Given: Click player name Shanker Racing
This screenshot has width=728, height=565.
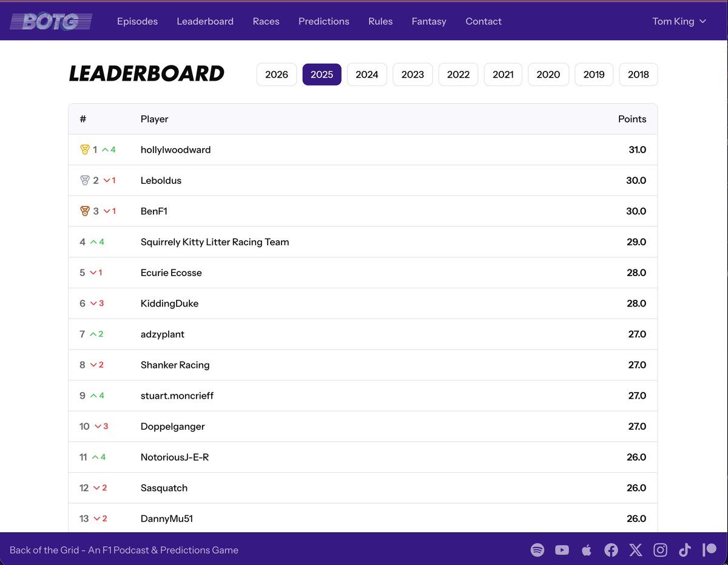Looking at the screenshot, I should 175,365.
